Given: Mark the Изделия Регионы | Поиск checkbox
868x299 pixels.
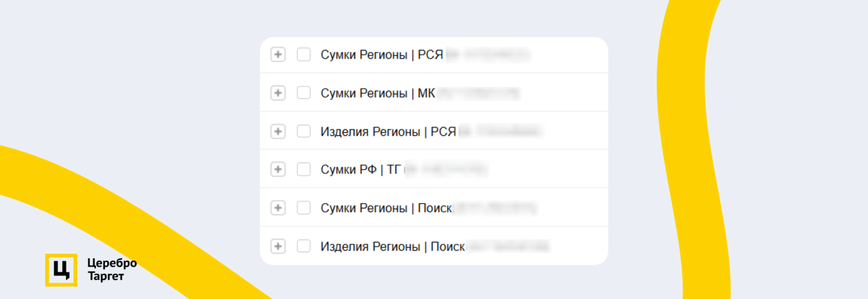Looking at the screenshot, I should point(304,246).
